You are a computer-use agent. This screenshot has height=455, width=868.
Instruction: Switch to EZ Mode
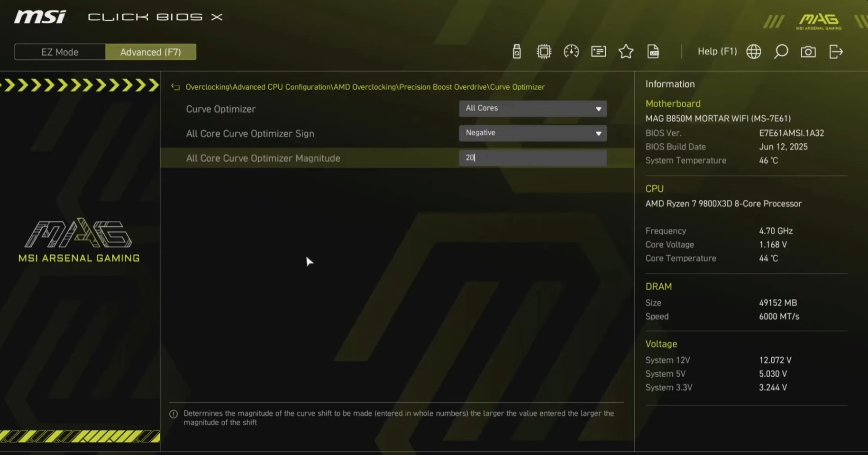[60, 52]
